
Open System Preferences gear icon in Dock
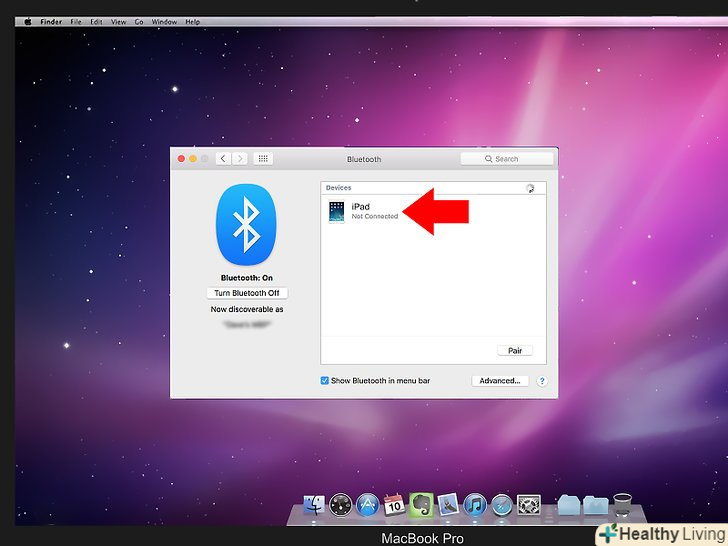pyautogui.click(x=529, y=505)
